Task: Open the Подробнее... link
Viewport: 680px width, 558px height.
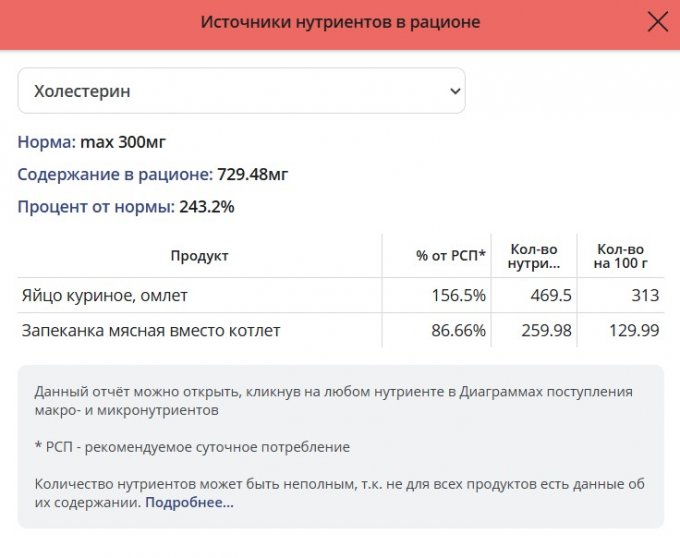Action: tap(189, 502)
